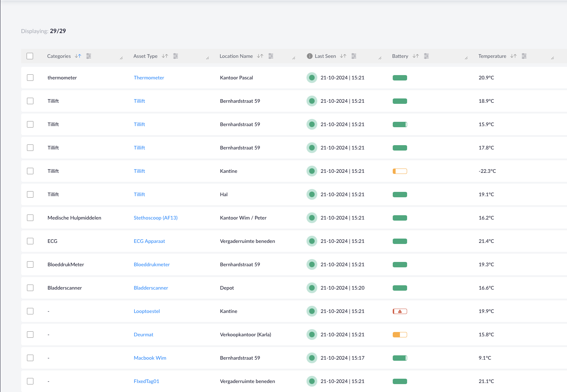Image resolution: width=567 pixels, height=392 pixels.
Task: Open Location Name filter options
Action: 271,56
